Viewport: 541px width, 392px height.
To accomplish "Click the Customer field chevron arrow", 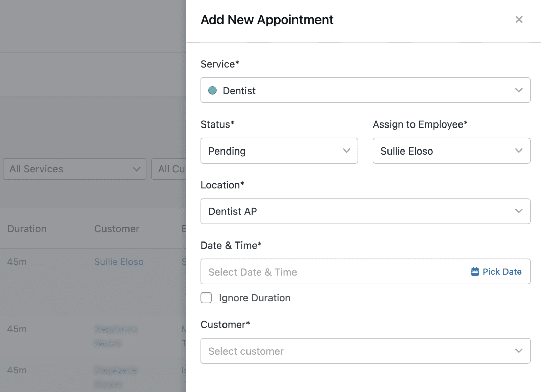I will (x=518, y=351).
